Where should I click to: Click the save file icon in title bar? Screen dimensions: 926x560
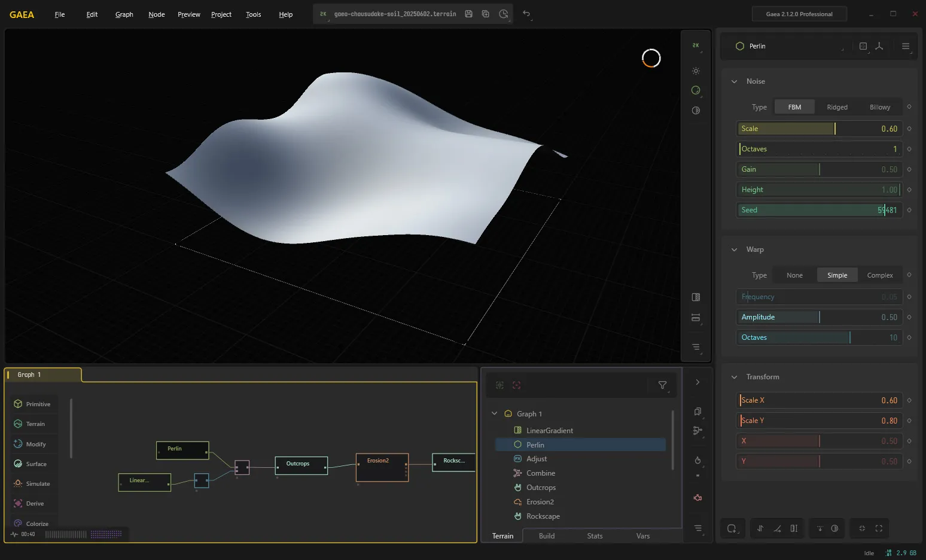click(469, 14)
